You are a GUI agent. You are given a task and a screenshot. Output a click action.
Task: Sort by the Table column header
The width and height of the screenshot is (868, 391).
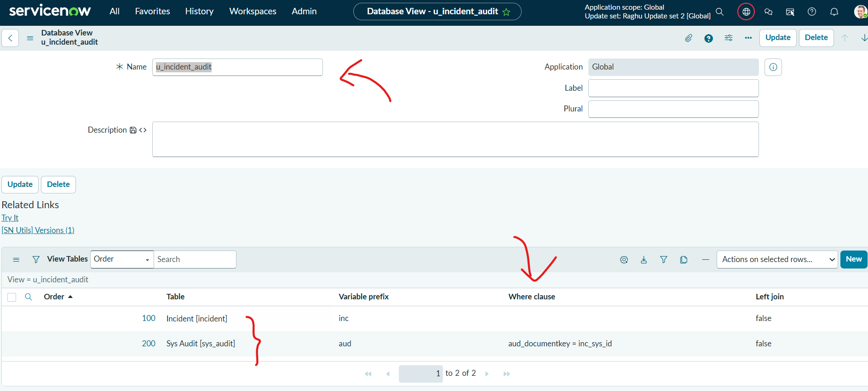(x=175, y=297)
